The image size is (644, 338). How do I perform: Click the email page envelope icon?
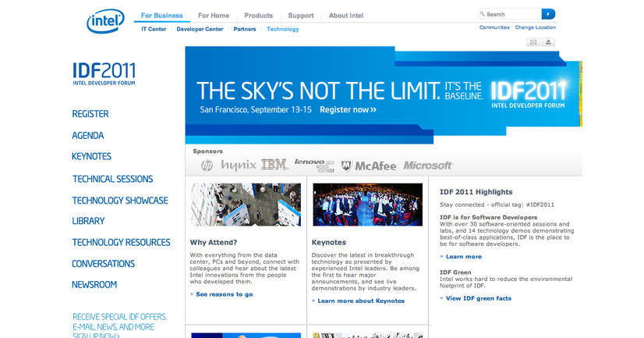pos(533,41)
